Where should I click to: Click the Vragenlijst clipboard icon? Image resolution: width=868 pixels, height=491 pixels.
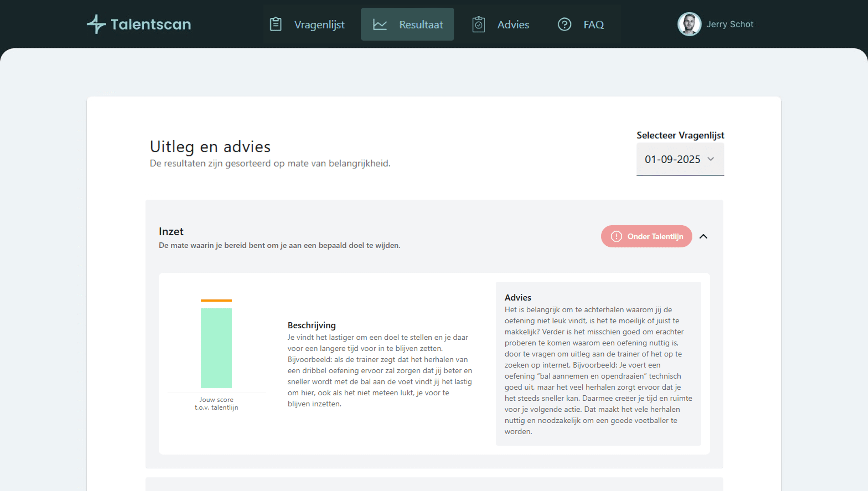(x=275, y=24)
